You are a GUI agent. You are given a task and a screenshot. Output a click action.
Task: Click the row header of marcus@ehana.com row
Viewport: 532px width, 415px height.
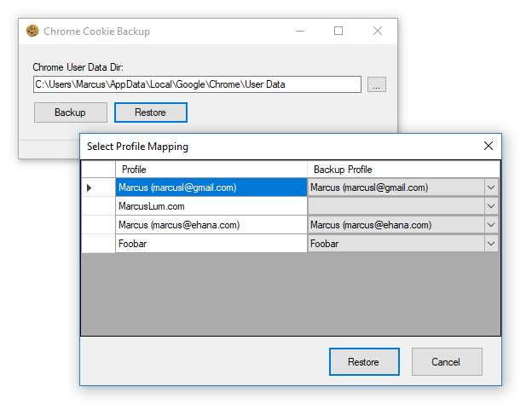[98, 225]
